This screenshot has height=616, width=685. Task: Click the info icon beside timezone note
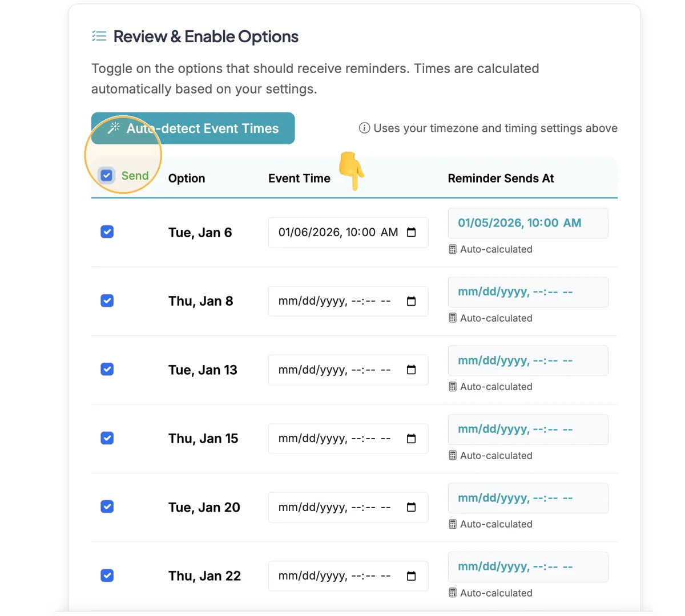pos(364,128)
